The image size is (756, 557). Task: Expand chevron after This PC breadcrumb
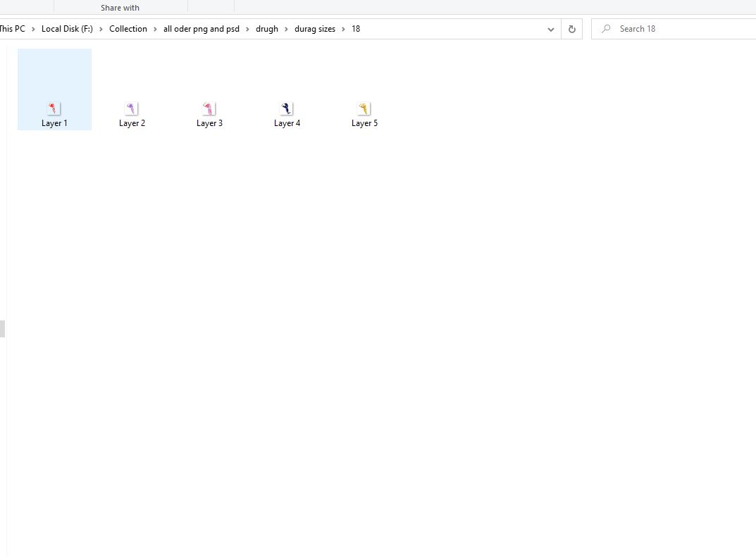click(x=33, y=30)
